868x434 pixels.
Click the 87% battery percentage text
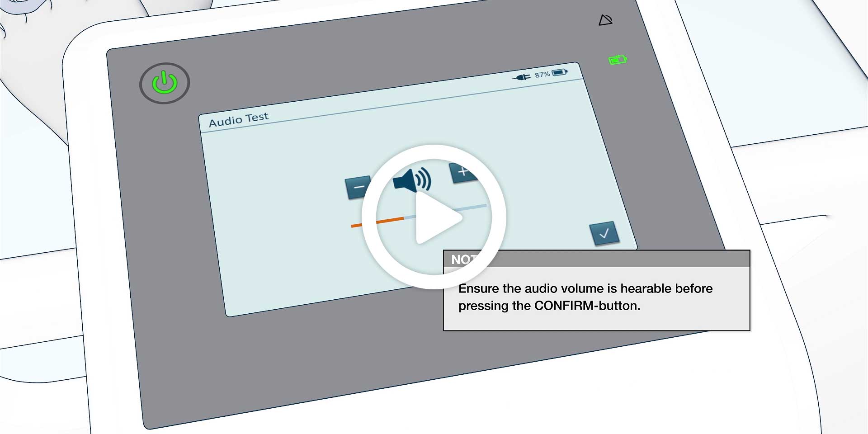tap(542, 75)
